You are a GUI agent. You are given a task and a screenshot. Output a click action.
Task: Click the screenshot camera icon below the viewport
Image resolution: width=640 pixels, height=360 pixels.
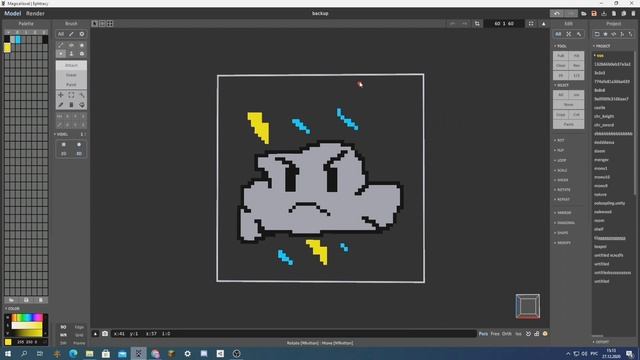[105, 333]
